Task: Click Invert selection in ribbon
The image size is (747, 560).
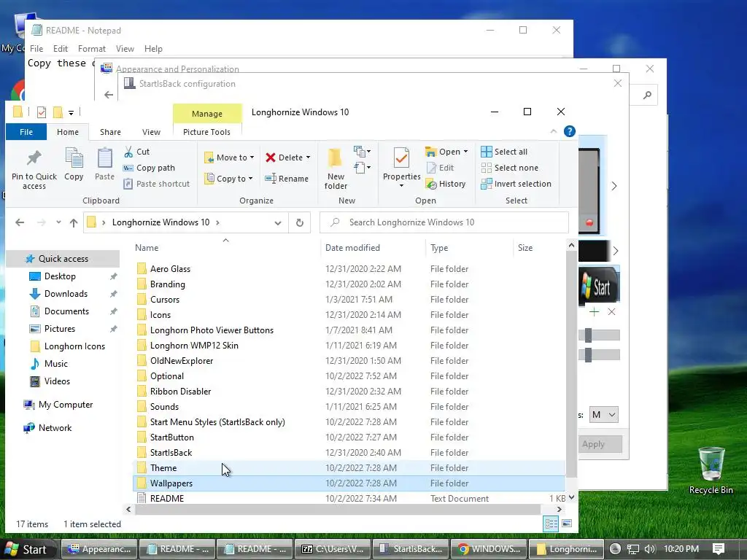Action: click(x=516, y=184)
